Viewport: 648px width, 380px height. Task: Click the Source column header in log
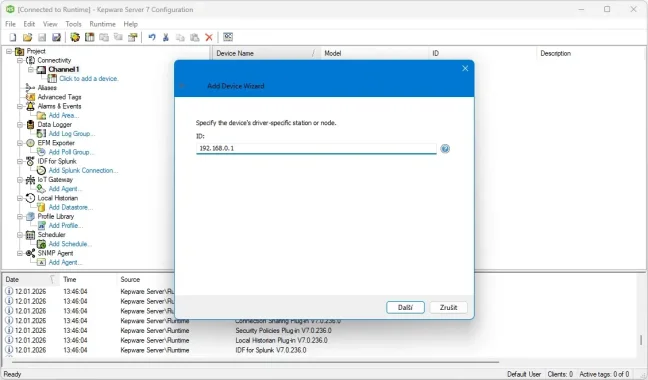coord(146,280)
